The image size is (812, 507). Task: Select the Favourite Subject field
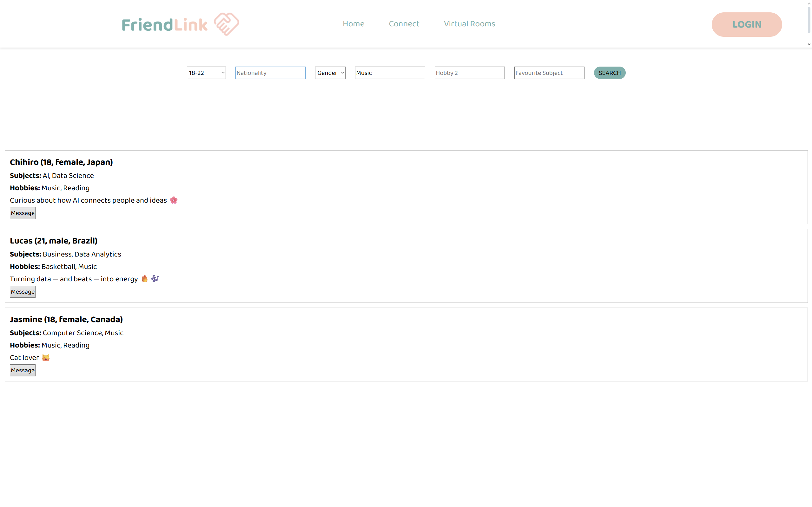pyautogui.click(x=549, y=73)
